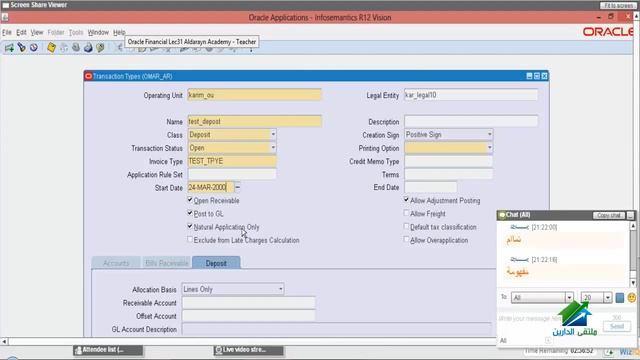Switch to the Deposit tab
640x360 pixels.
click(x=216, y=263)
